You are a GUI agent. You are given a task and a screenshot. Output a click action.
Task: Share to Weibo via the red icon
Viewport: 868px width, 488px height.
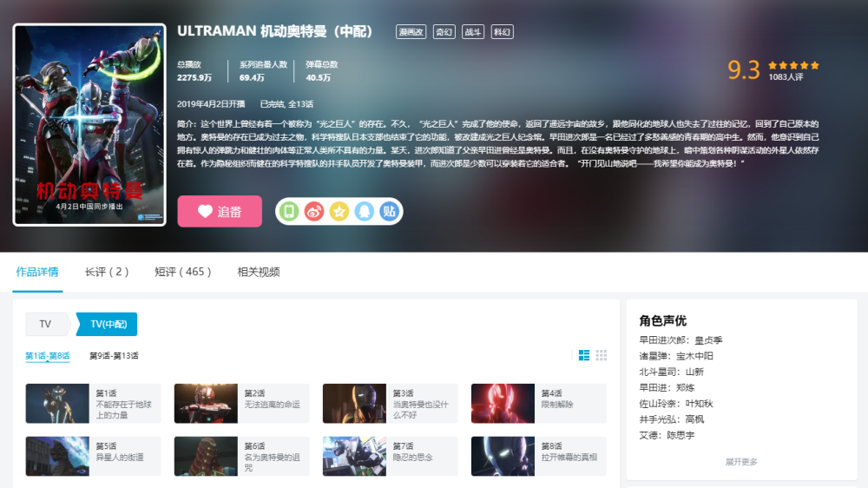[x=314, y=211]
